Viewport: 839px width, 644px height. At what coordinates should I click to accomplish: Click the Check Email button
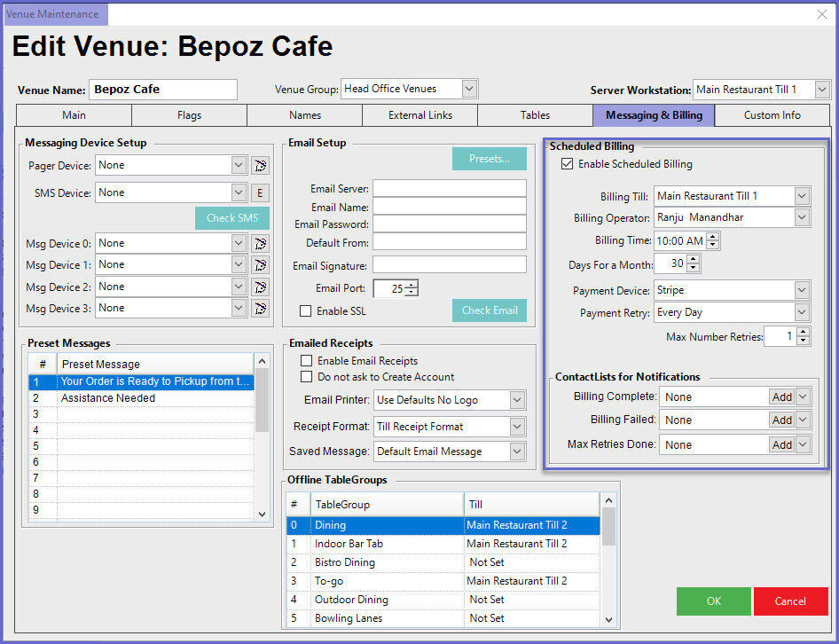click(x=489, y=310)
